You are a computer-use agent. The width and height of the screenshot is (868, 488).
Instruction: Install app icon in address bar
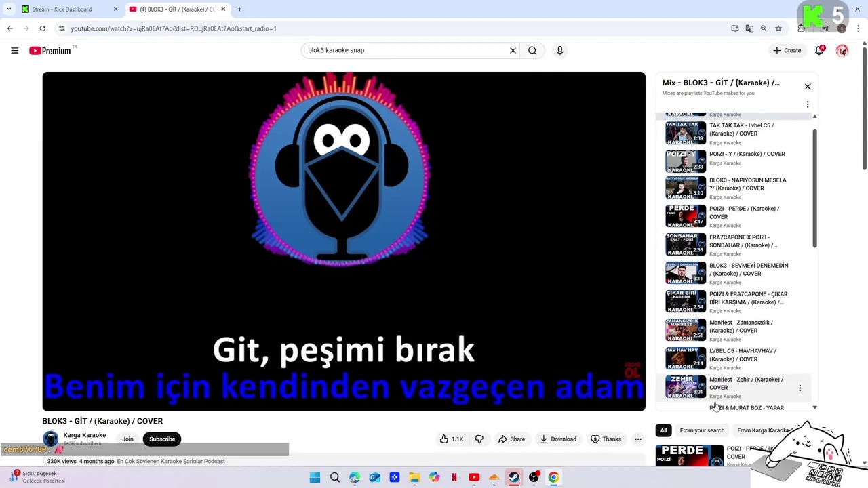[x=735, y=28]
